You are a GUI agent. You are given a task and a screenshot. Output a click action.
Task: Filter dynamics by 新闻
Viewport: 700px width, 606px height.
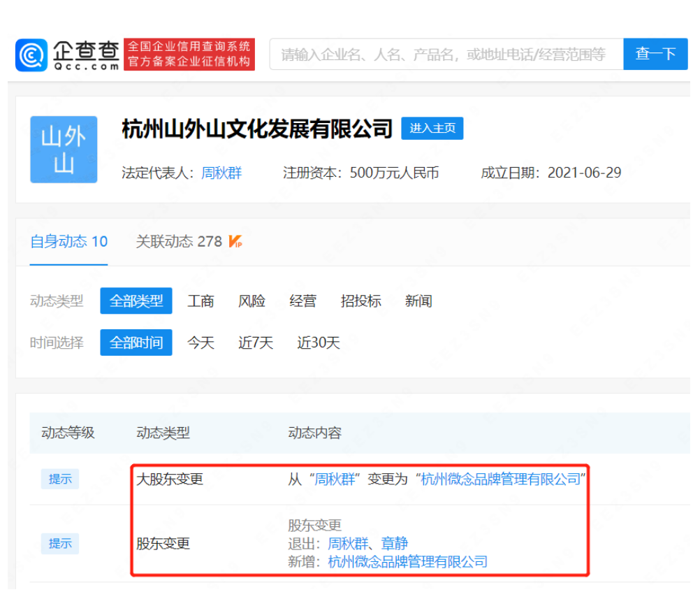point(418,301)
